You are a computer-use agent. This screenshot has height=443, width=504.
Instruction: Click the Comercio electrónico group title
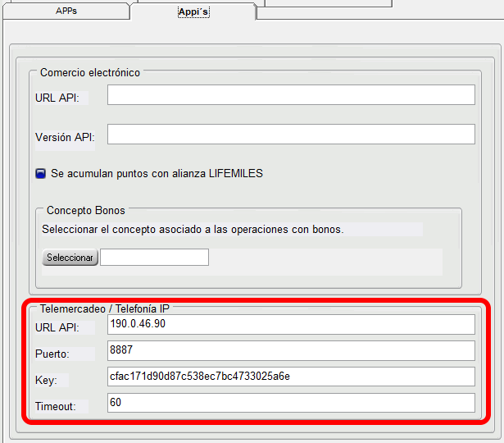(90, 72)
